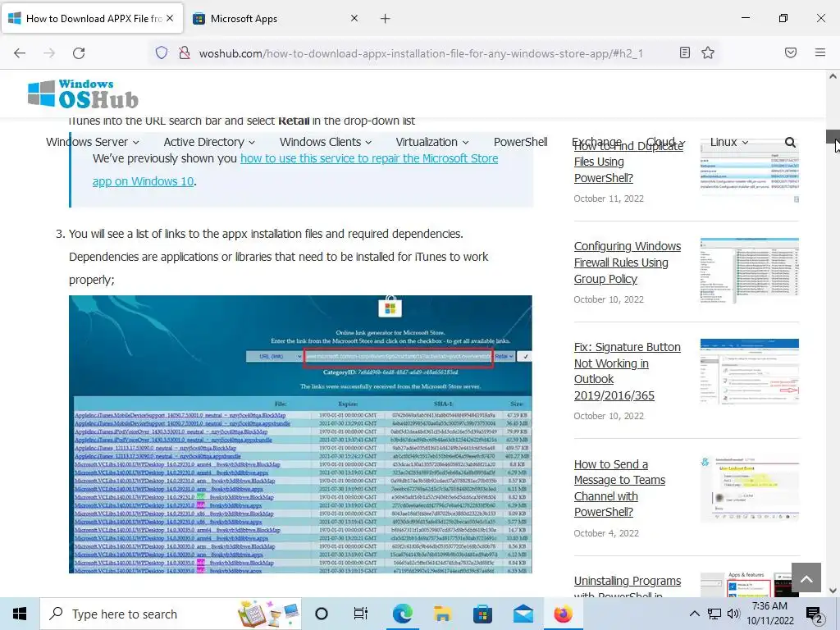Open Cortana circle icon on taskbar
840x630 pixels.
[321, 614]
